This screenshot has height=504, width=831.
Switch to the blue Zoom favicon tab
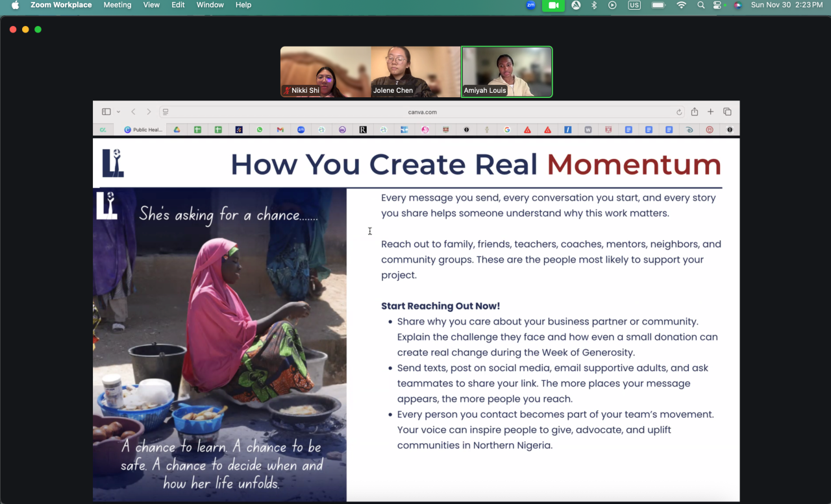(301, 130)
